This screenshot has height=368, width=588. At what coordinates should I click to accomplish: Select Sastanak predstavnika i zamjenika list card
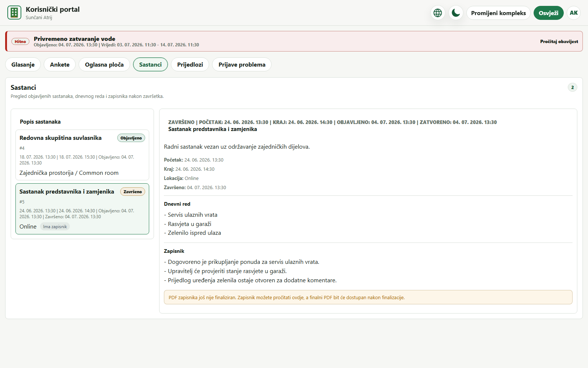coord(82,209)
